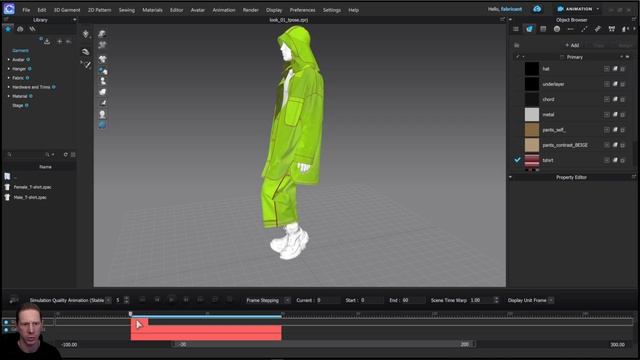Select the Zipper-like tab in Object Browser
The image size is (640, 360).
tap(598, 29)
